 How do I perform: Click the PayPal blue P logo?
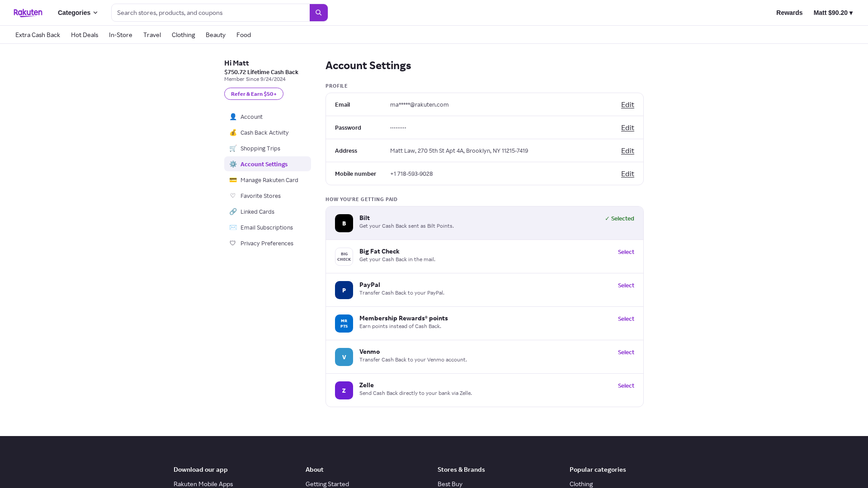(344, 290)
